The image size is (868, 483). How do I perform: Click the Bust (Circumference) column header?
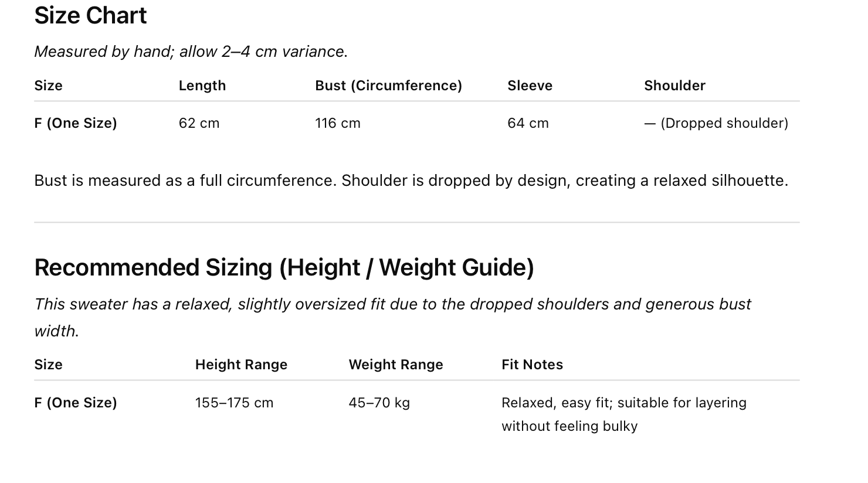tap(388, 86)
